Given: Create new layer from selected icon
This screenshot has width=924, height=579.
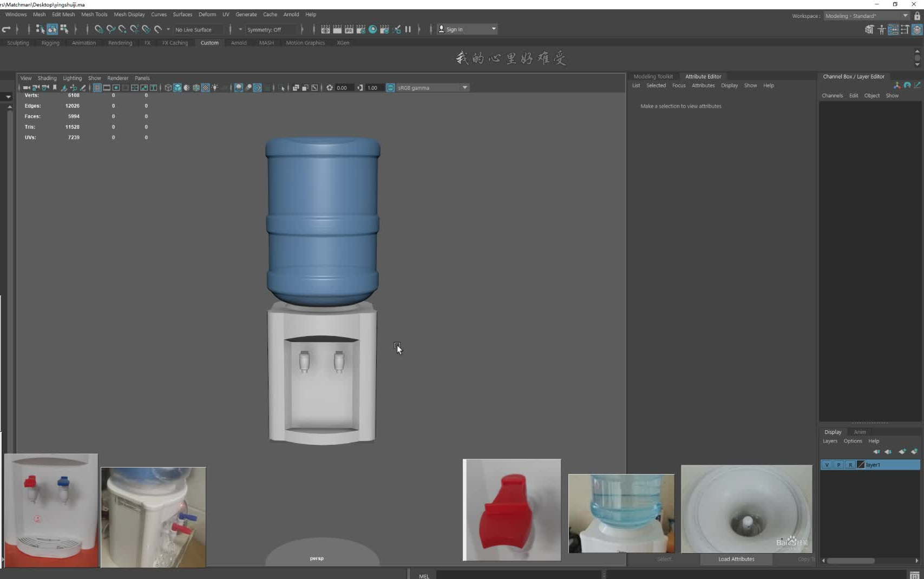Looking at the screenshot, I should click(x=914, y=451).
